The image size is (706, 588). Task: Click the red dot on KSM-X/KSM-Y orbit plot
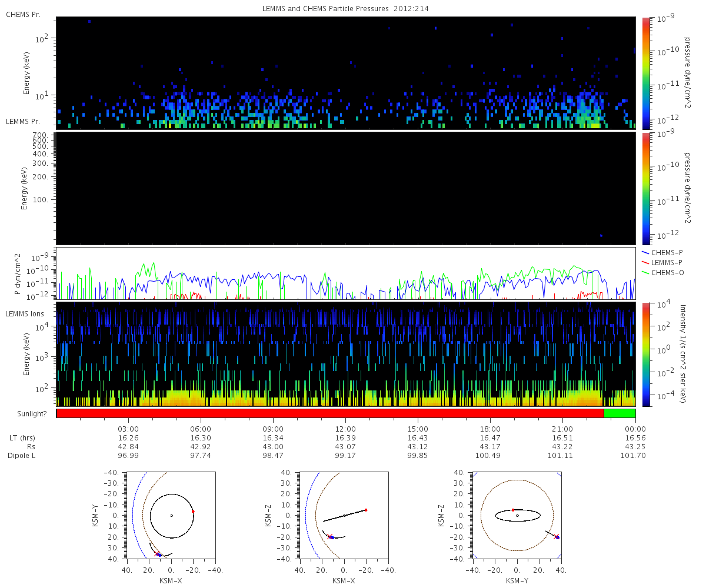(193, 512)
